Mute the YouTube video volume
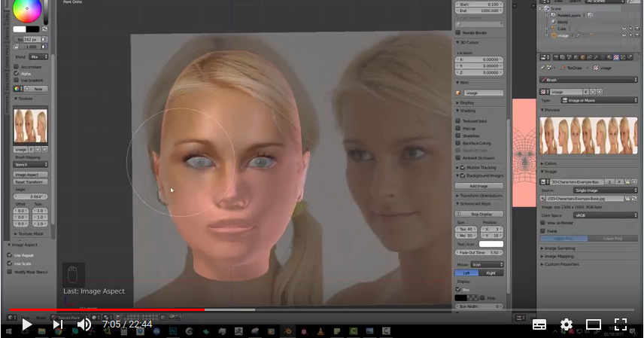 [84, 324]
